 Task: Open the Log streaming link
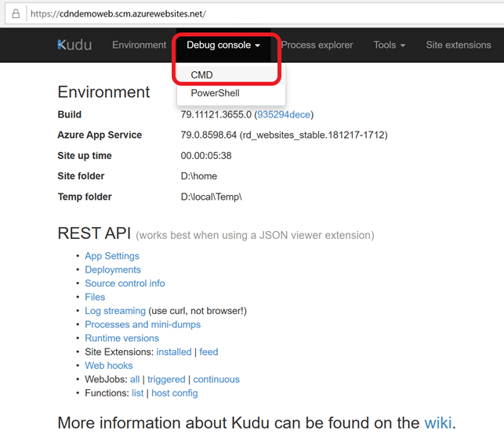(115, 311)
